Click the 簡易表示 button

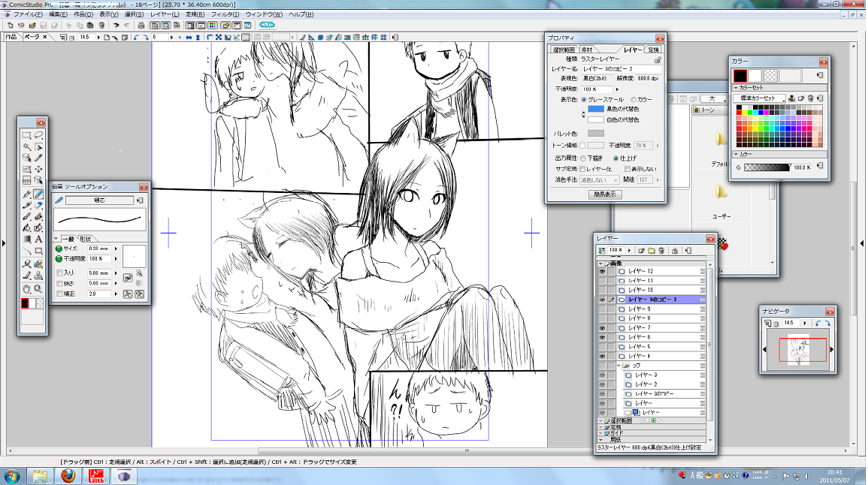tap(605, 194)
